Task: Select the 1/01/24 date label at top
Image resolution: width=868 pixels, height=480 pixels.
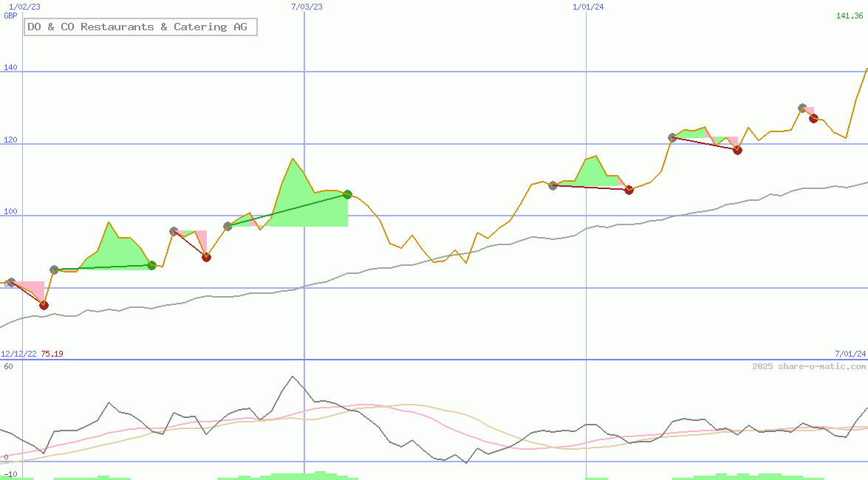Action: click(588, 7)
